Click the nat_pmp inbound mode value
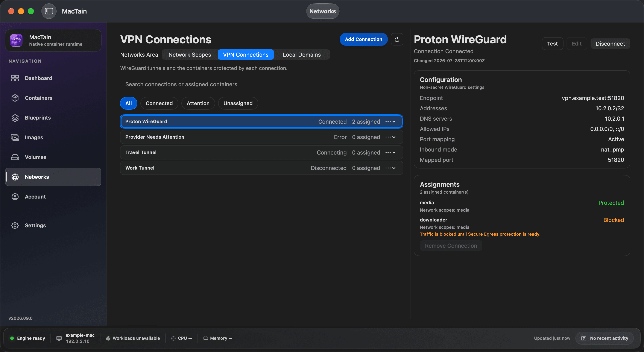The width and height of the screenshot is (644, 352). [x=612, y=150]
